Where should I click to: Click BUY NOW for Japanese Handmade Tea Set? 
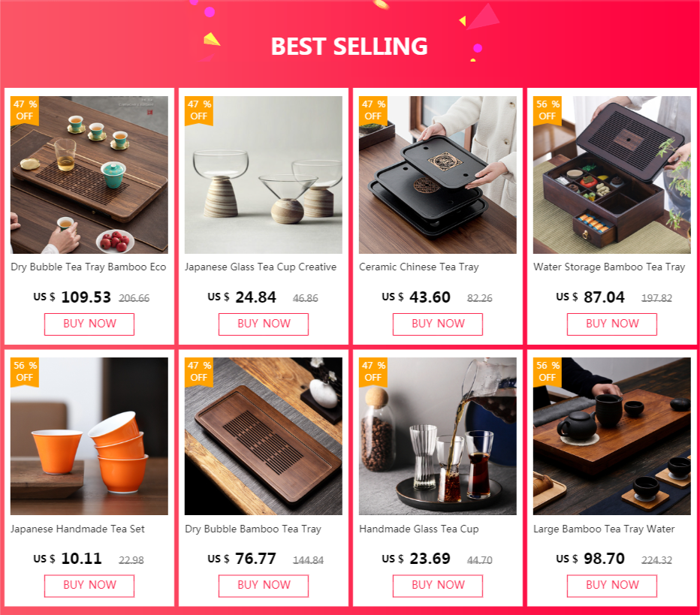tap(89, 586)
